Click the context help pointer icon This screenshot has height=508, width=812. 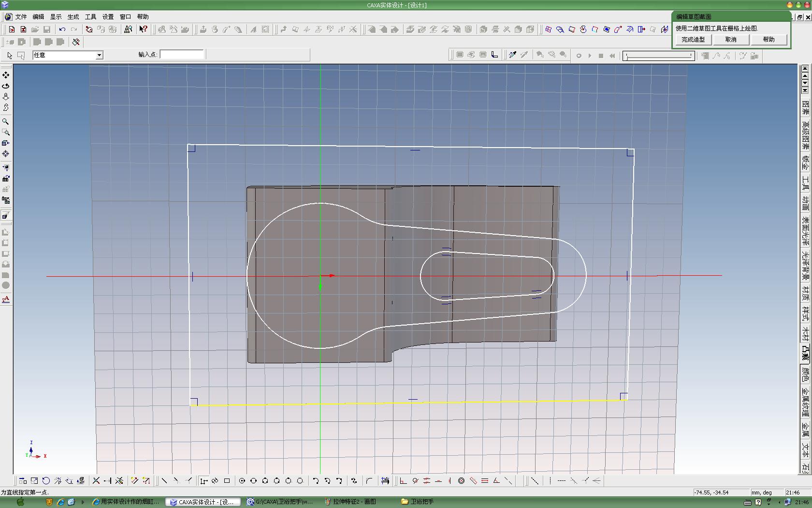pos(143,30)
